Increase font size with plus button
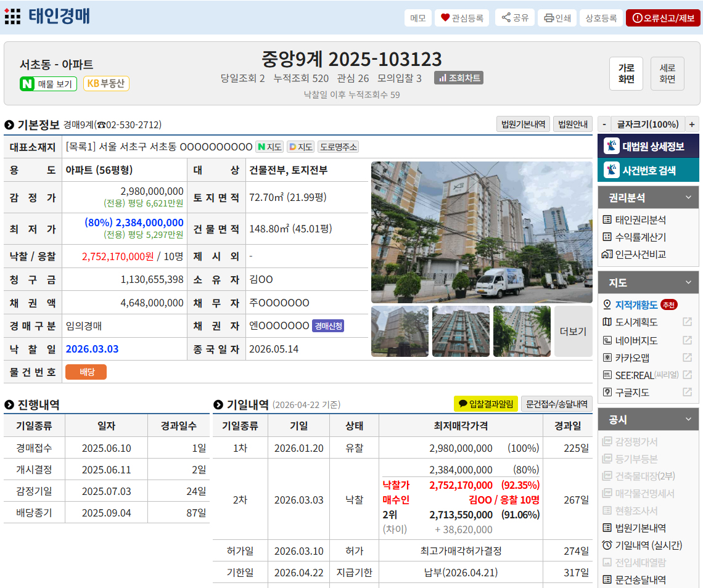Image resolution: width=703 pixels, height=588 pixels. point(692,124)
